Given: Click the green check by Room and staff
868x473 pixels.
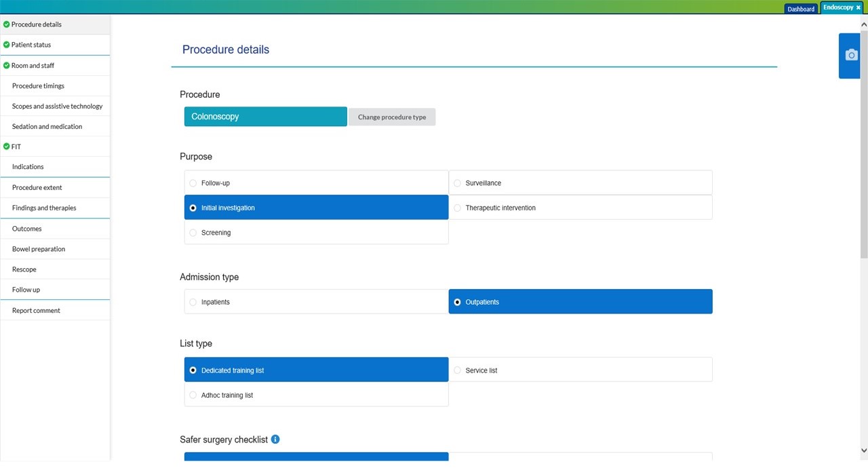Looking at the screenshot, I should click(6, 65).
